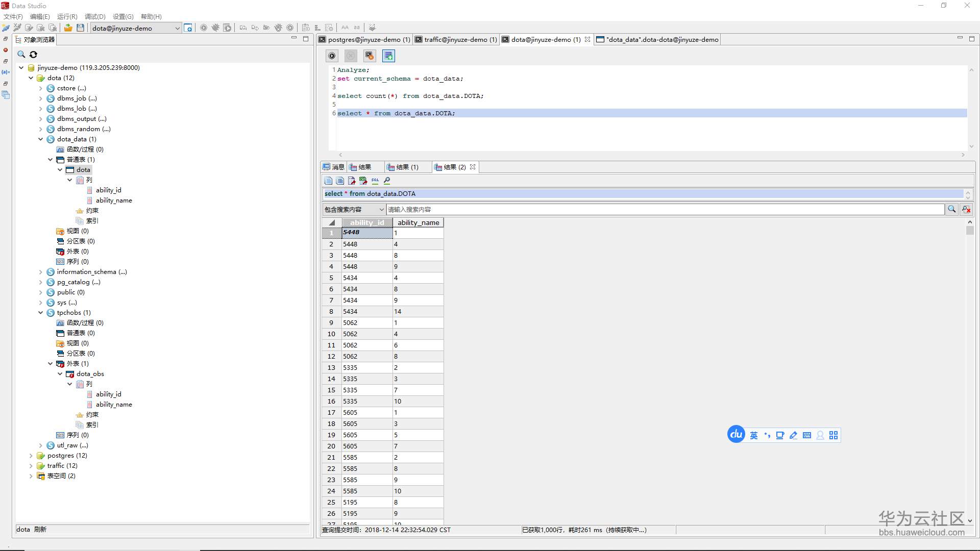Switch to the 消息 messages tab
The width and height of the screenshot is (980, 551).
click(334, 167)
